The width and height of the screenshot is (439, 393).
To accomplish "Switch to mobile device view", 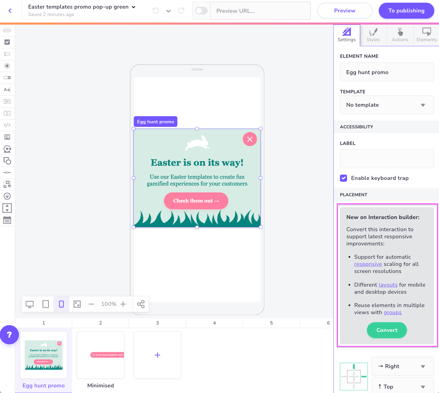I will tap(61, 304).
